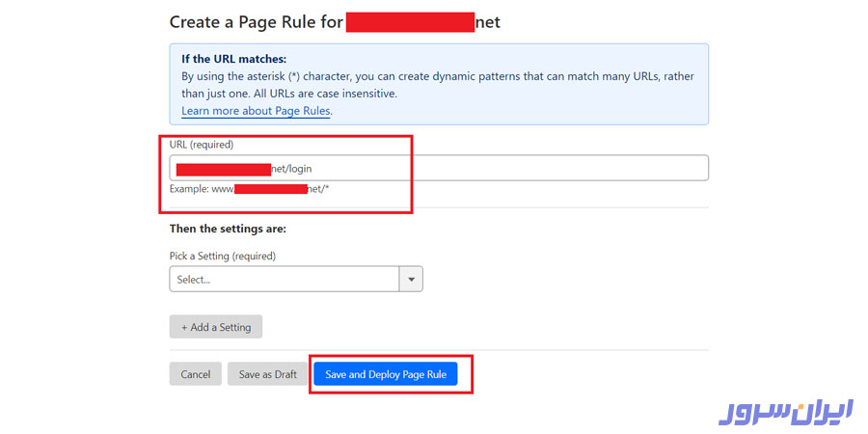Open the Learn more about Page Rules link
This screenshot has width=868, height=434.
tap(256, 111)
